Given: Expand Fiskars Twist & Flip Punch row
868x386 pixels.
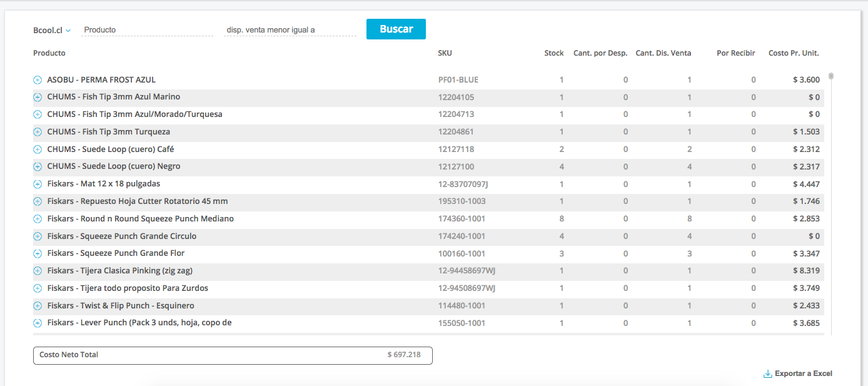Looking at the screenshot, I should [37, 306].
